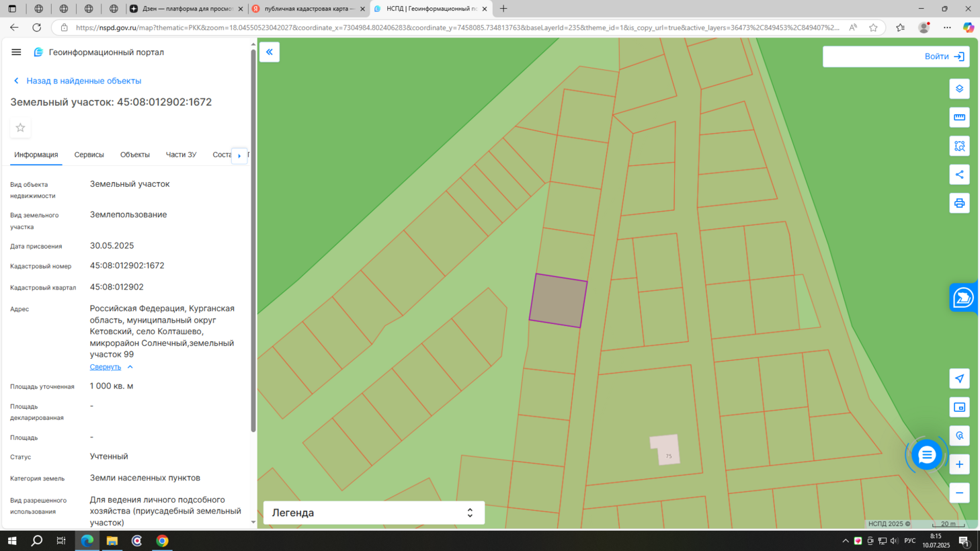980x551 pixels.
Task: Select the highlighted purple parcel on map
Action: pyautogui.click(x=559, y=300)
